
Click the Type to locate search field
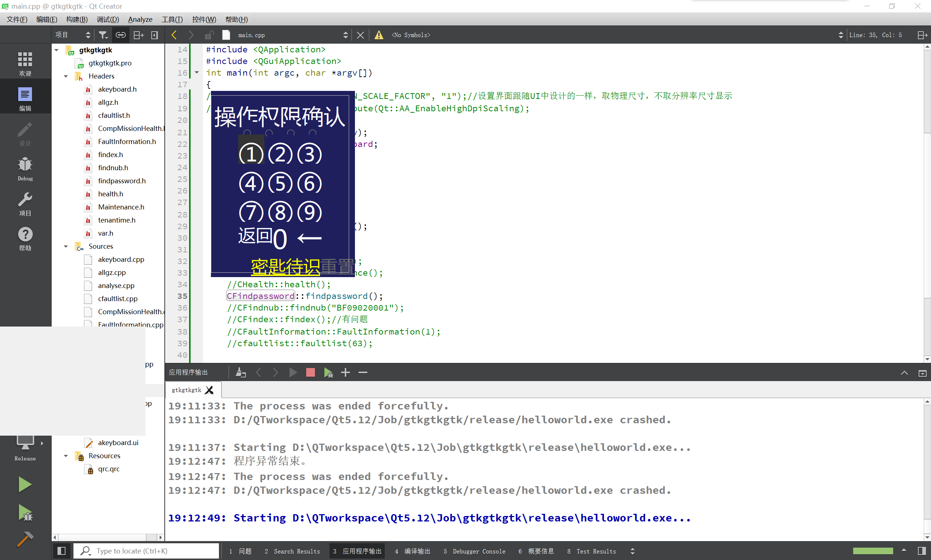(x=147, y=551)
